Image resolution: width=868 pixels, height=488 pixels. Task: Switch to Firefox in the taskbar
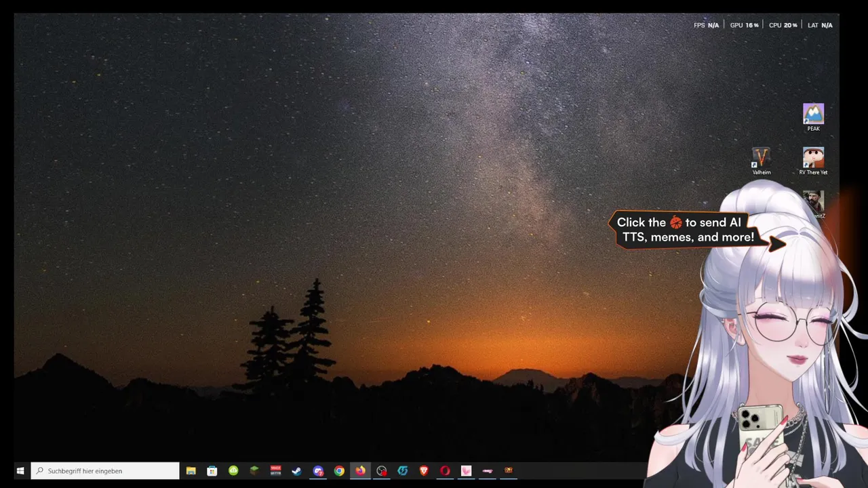coord(360,470)
